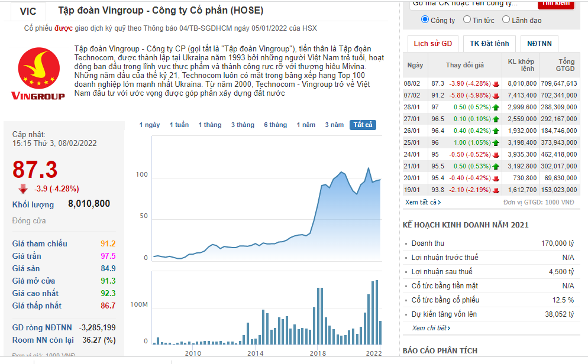Screen dimensions: 588x364
Task: Show the 1 tuần chart range
Action: [x=179, y=125]
